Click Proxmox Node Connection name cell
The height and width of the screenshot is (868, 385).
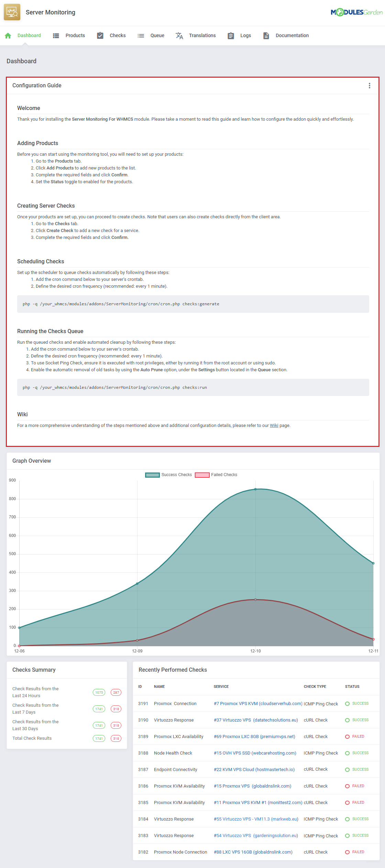pos(180,852)
